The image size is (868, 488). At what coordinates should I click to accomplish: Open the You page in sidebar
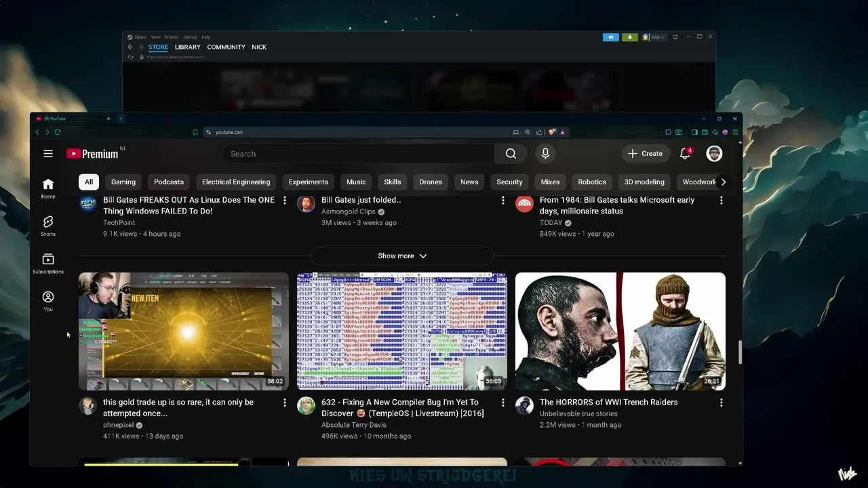pyautogui.click(x=48, y=301)
